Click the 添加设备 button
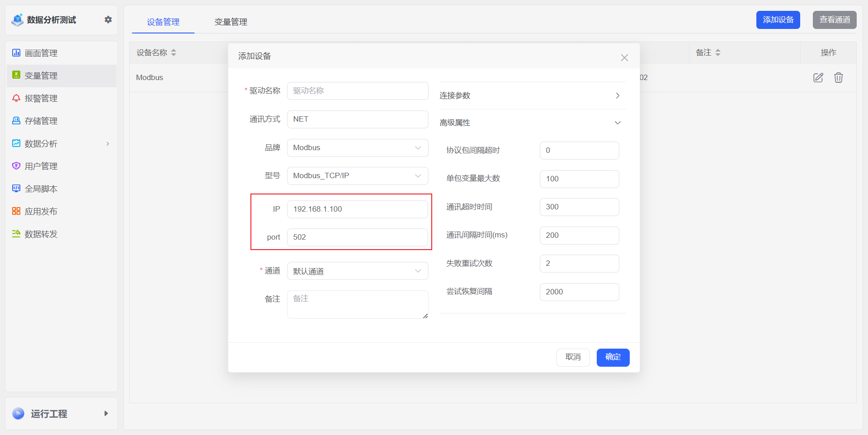Viewport: 868px width, 435px height. pos(778,19)
